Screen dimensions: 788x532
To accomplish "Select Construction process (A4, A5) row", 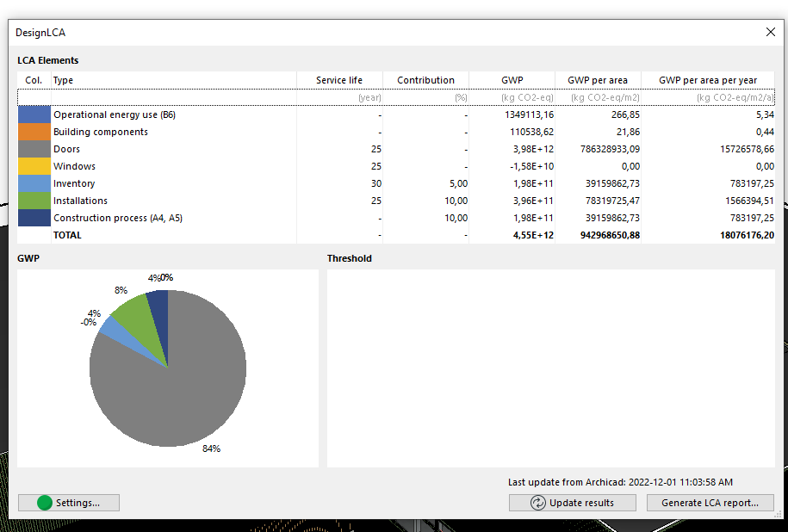I will pyautogui.click(x=396, y=218).
